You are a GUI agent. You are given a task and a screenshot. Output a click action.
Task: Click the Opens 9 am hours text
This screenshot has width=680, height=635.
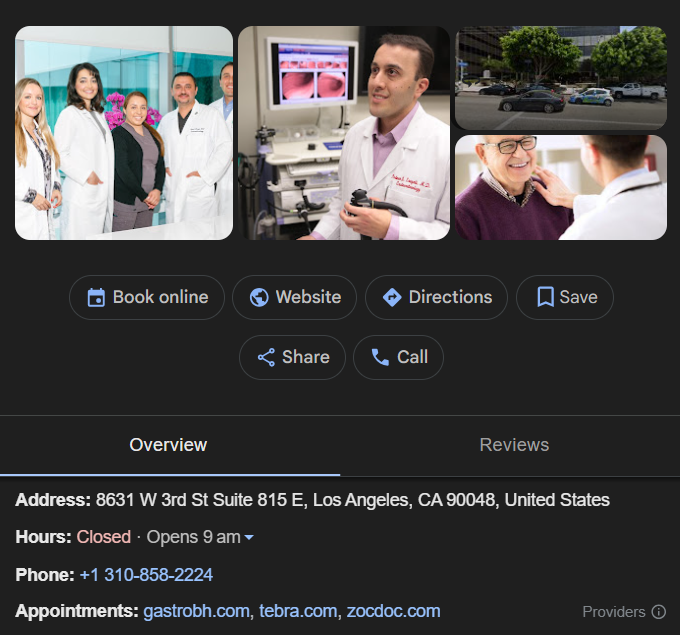(x=193, y=537)
